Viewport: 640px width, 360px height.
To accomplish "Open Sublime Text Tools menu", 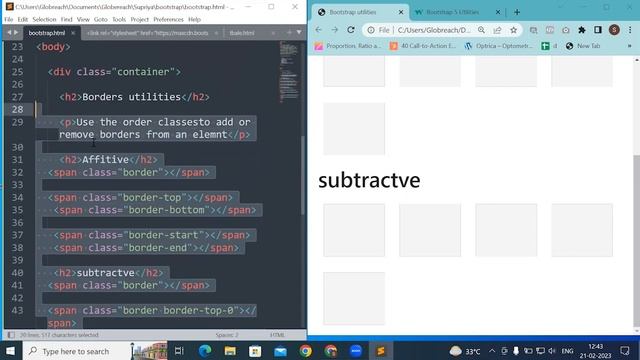I will [x=119, y=19].
